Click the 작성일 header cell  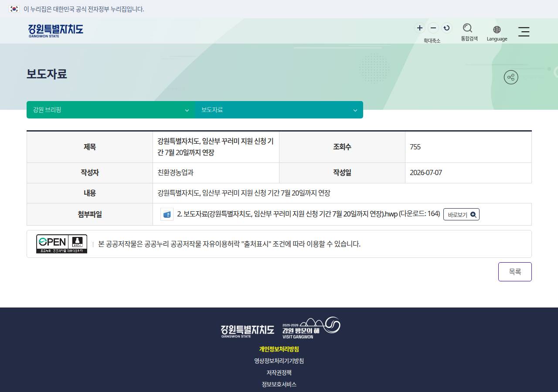click(x=342, y=172)
